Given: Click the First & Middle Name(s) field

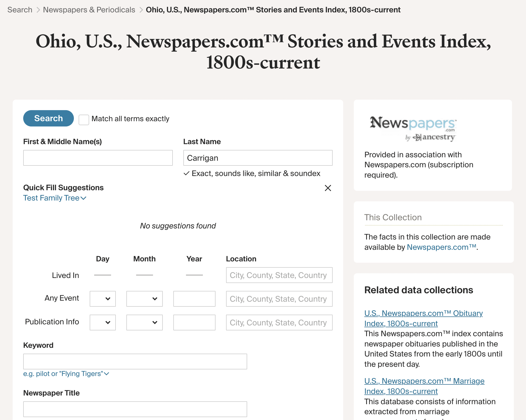Looking at the screenshot, I should coord(98,158).
